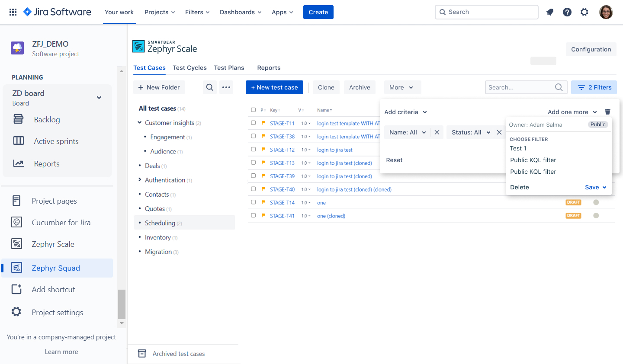The image size is (623, 364).
Task: Click the Reset filter link
Action: (394, 160)
